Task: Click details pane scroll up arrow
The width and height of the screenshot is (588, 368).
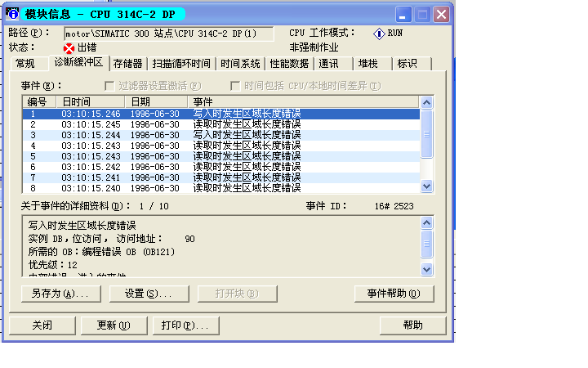Action: [427, 223]
